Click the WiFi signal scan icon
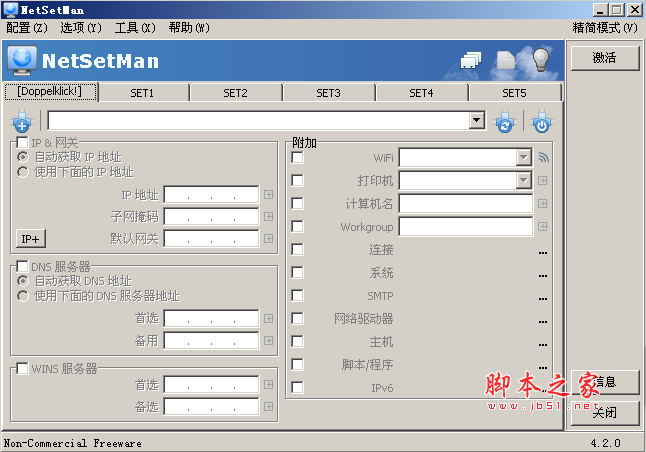Image resolution: width=646 pixels, height=452 pixels. click(543, 157)
